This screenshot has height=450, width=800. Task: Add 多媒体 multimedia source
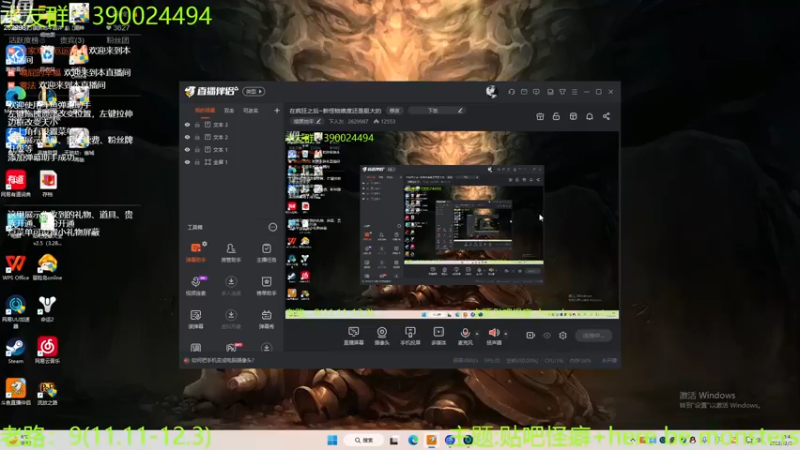(x=438, y=336)
